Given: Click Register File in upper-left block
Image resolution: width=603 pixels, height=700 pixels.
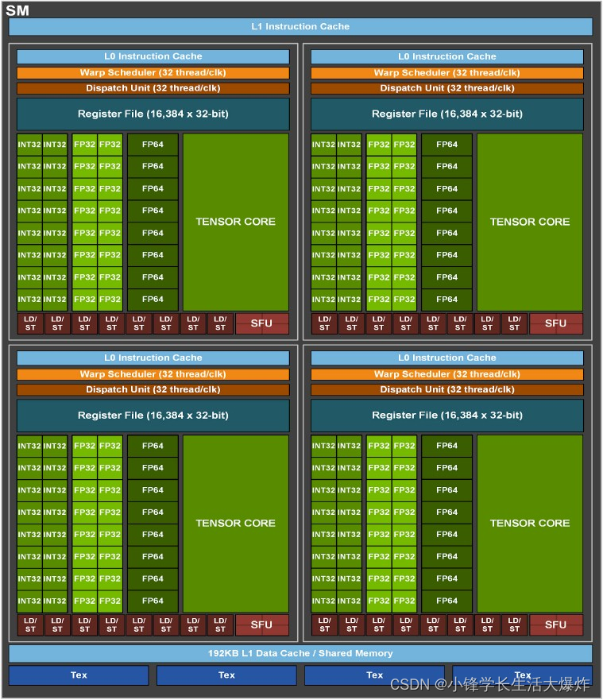Looking at the screenshot, I should point(153,114).
